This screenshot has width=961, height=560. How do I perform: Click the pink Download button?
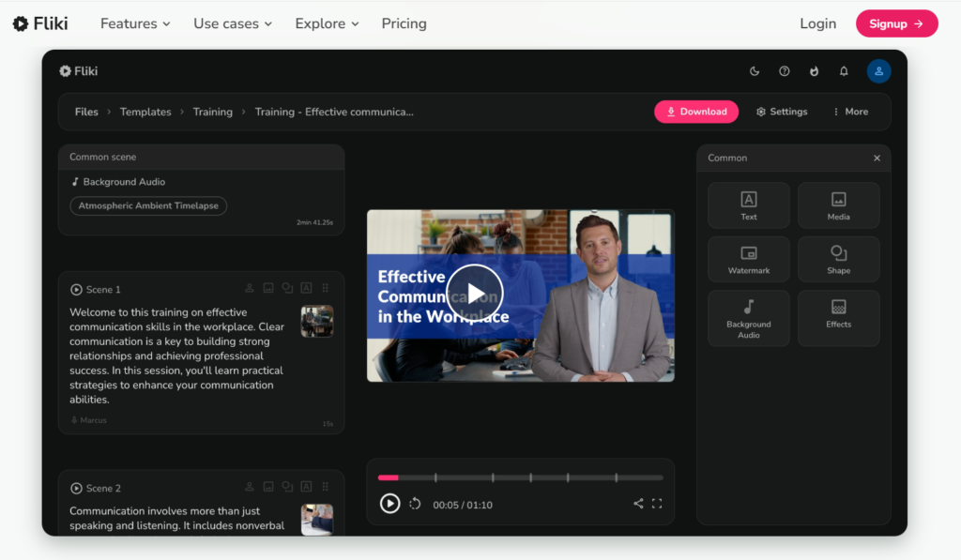pos(696,112)
